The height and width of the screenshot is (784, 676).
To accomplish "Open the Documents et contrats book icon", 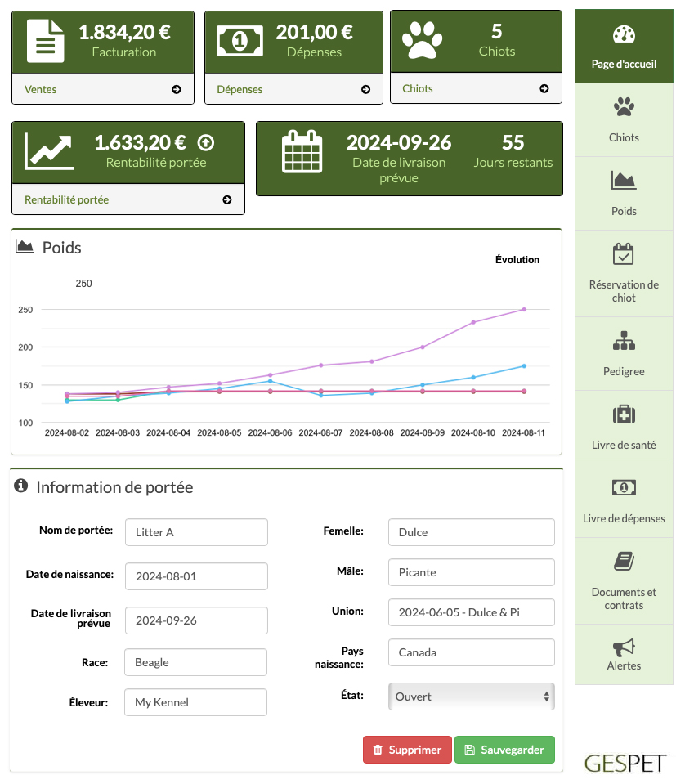I will click(x=624, y=561).
